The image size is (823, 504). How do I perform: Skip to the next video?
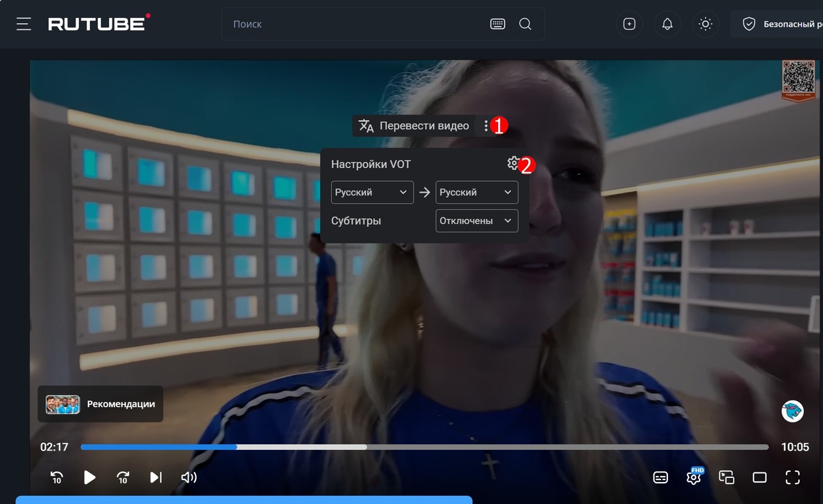[156, 477]
